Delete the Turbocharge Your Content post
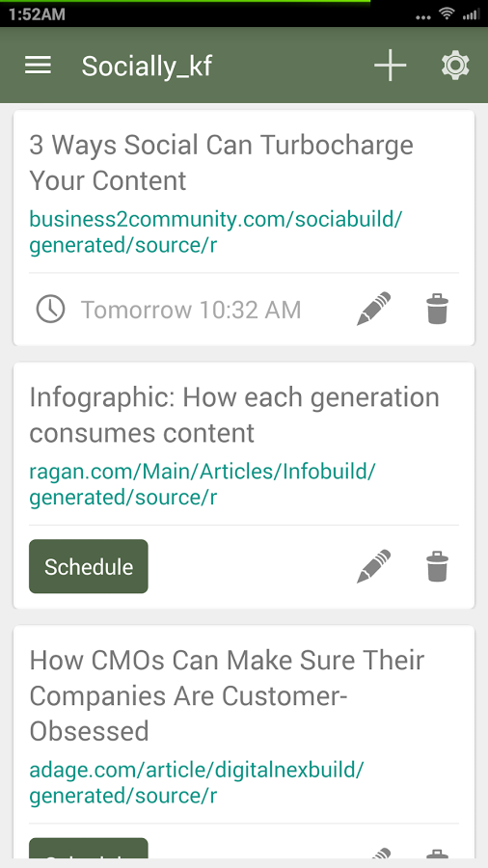This screenshot has height=868, width=488. 437,309
